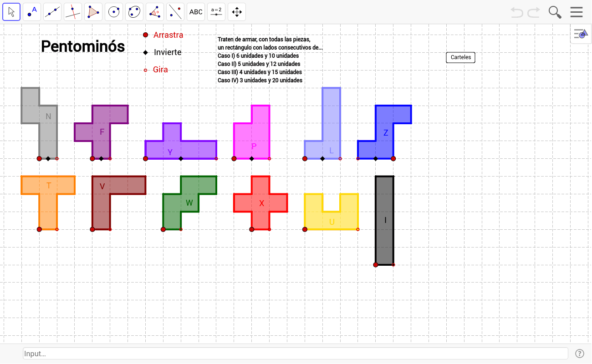The width and height of the screenshot is (592, 364).
Task: Click the 'Caso II) 5 unidades' line
Action: (259, 64)
